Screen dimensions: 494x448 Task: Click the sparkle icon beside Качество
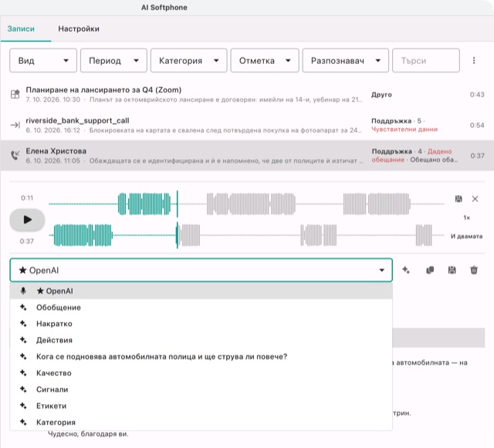point(23,372)
